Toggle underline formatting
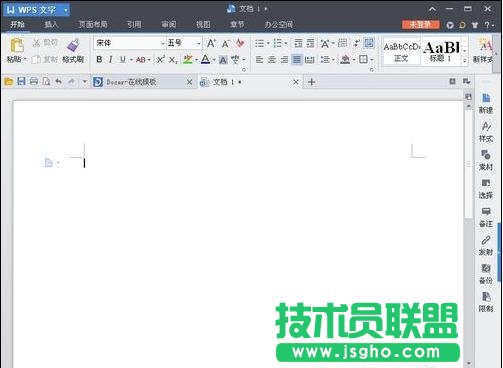Screen dimensions: 503x368 click(x=123, y=60)
